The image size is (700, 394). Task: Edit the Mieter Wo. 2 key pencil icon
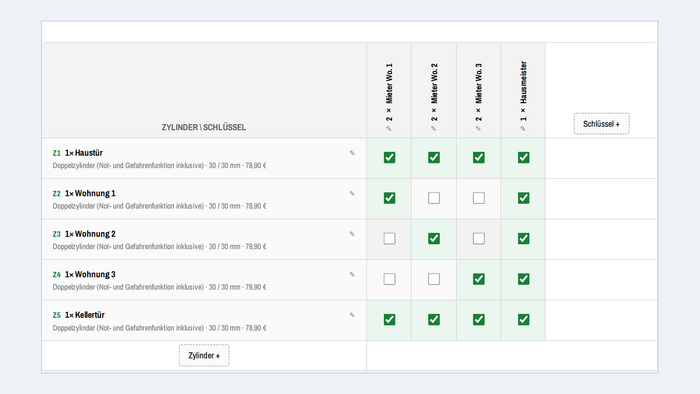(433, 129)
